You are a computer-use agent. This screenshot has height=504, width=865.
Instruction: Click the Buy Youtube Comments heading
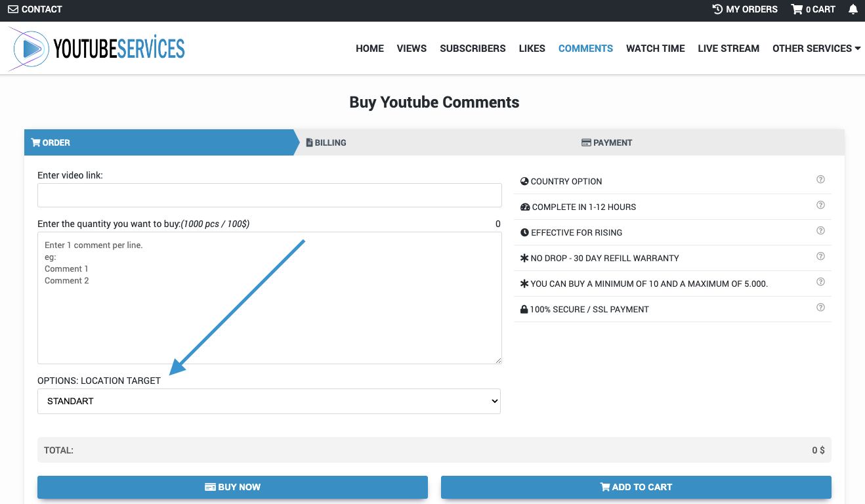coord(434,102)
